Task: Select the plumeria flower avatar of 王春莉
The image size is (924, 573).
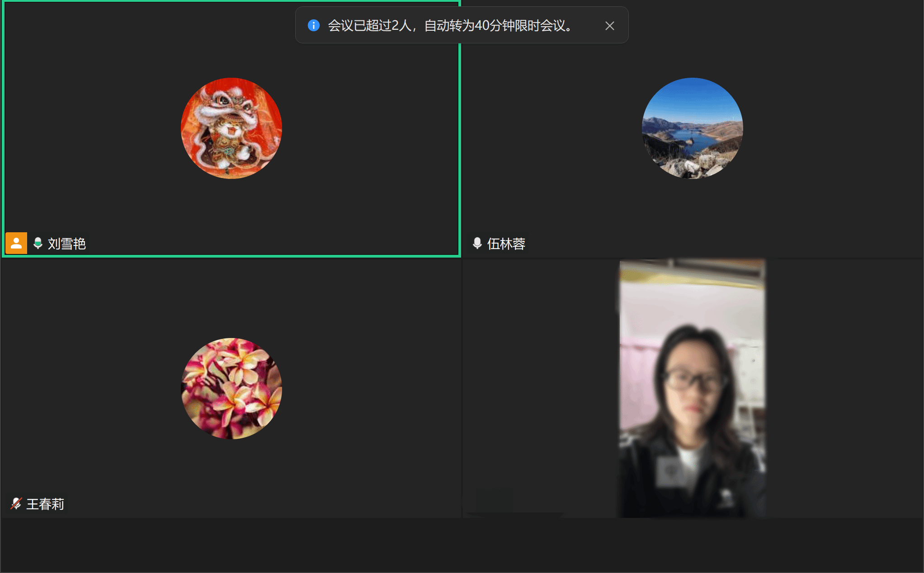Action: (x=231, y=389)
